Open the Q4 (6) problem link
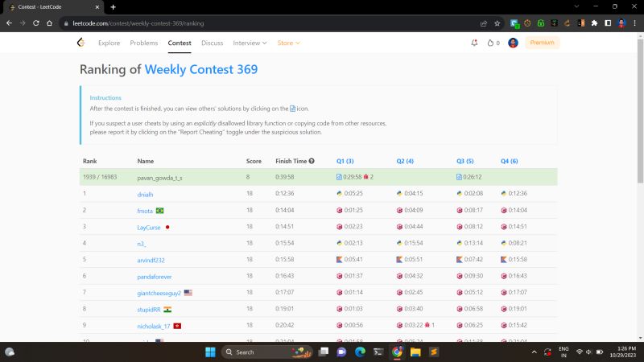The width and height of the screenshot is (644, 362). pos(509,161)
